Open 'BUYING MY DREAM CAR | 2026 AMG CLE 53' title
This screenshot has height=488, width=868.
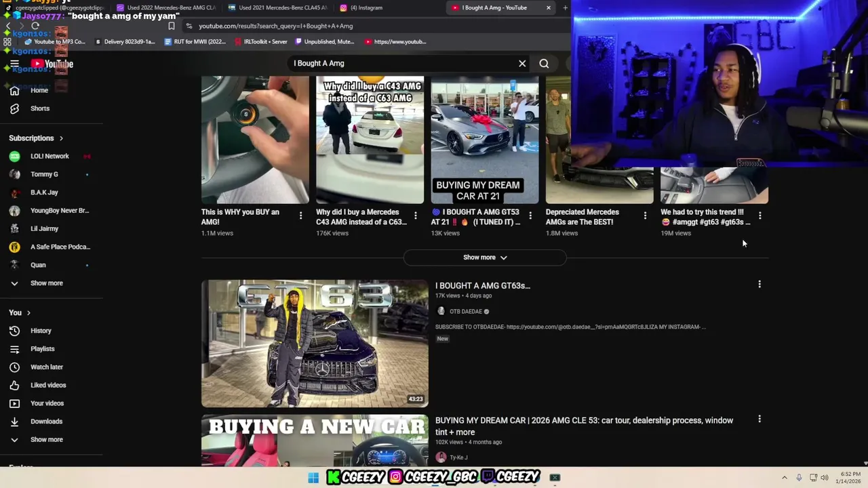click(584, 426)
